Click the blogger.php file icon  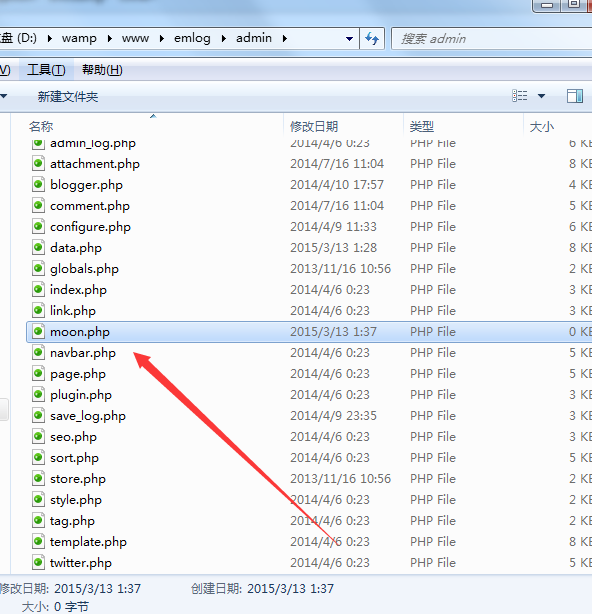[38, 184]
